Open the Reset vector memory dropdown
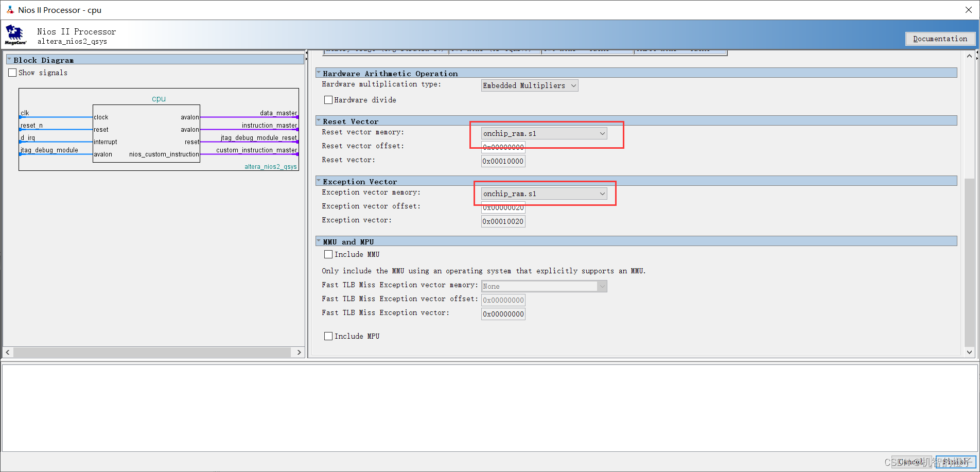The width and height of the screenshot is (980, 472). [544, 133]
